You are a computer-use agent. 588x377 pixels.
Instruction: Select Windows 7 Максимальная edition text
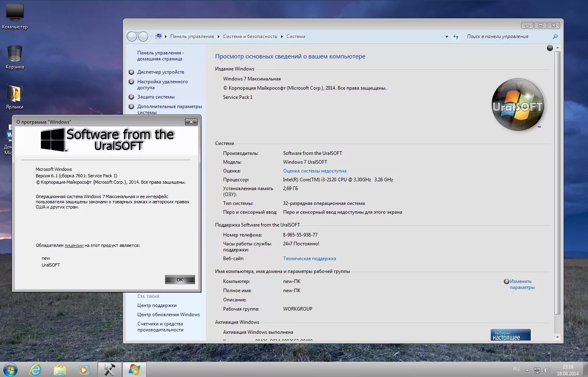pos(252,79)
